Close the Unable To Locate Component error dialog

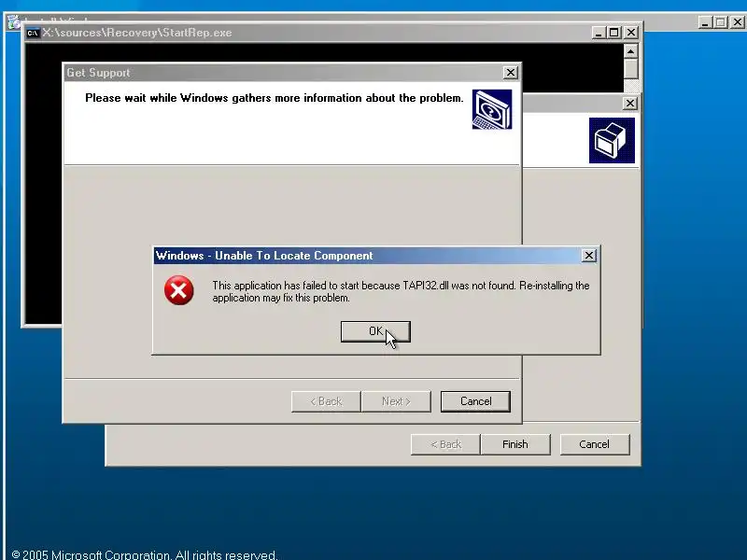click(x=589, y=256)
